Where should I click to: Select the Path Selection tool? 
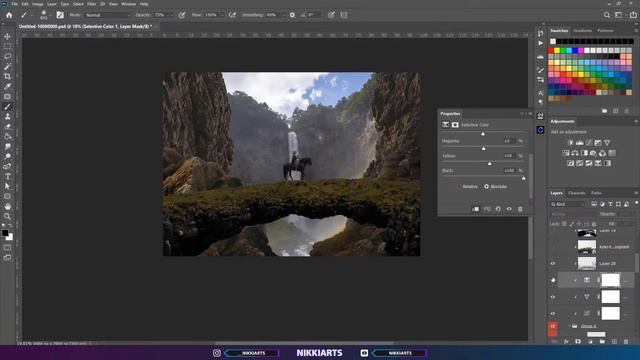(x=7, y=186)
